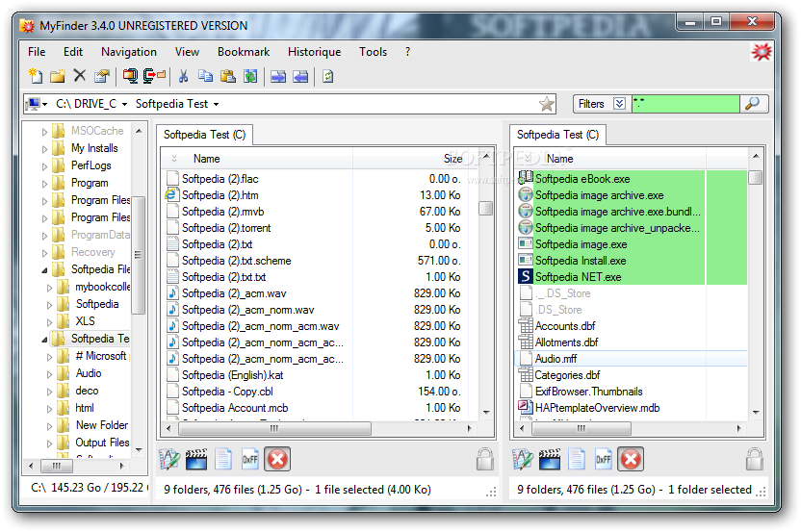Click the plain document view icon under the right panel
The image size is (801, 532).
[x=577, y=460]
